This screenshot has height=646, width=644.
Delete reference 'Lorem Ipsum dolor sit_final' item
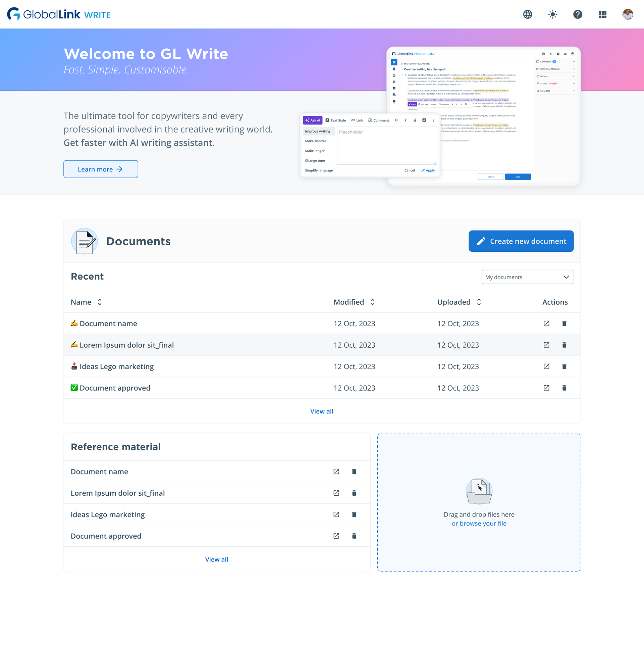(354, 493)
